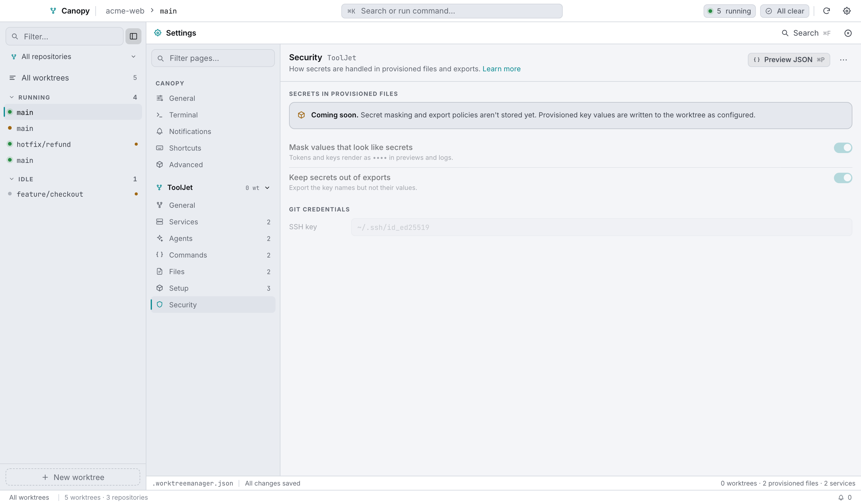Open Canopy General settings page
The width and height of the screenshot is (861, 504).
213,98
